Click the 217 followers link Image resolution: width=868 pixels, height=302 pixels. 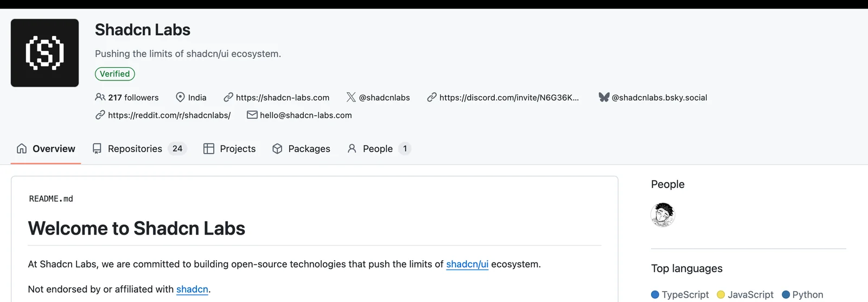(133, 97)
